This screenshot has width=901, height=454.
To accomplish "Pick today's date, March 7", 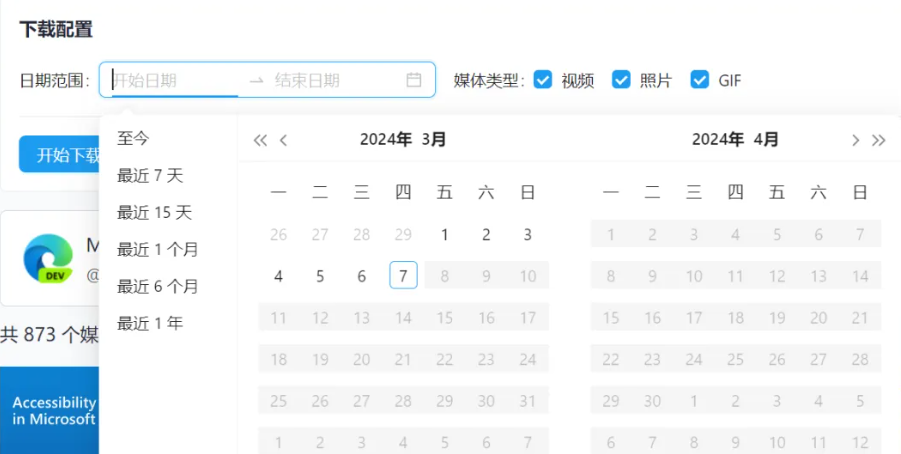I will (x=403, y=276).
